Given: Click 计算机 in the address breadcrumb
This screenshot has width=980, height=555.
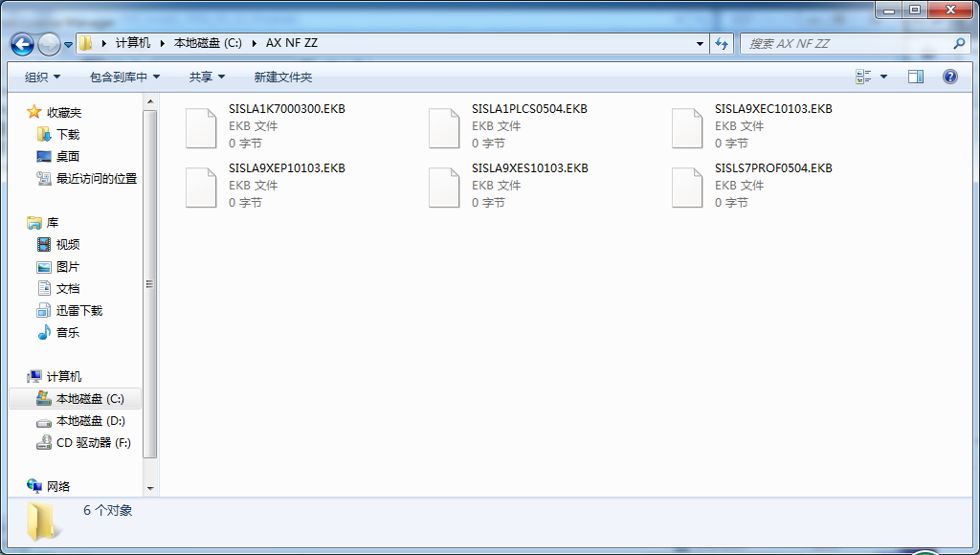Looking at the screenshot, I should (132, 43).
